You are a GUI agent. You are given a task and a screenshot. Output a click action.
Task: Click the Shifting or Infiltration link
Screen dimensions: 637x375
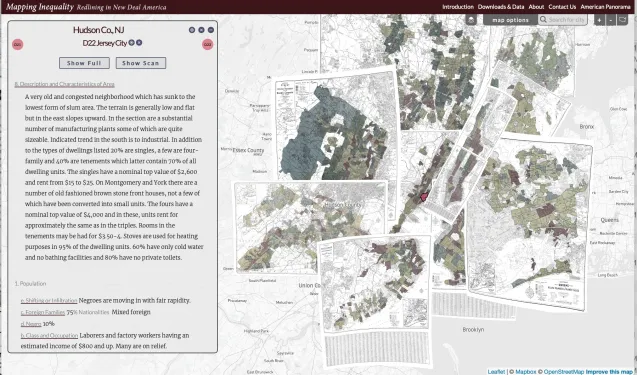point(49,301)
